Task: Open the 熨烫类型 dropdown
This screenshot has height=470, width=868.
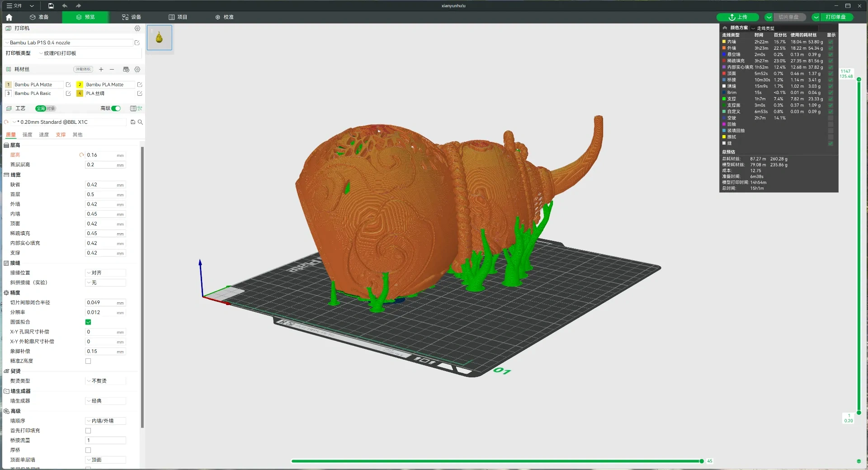Action: tap(105, 381)
